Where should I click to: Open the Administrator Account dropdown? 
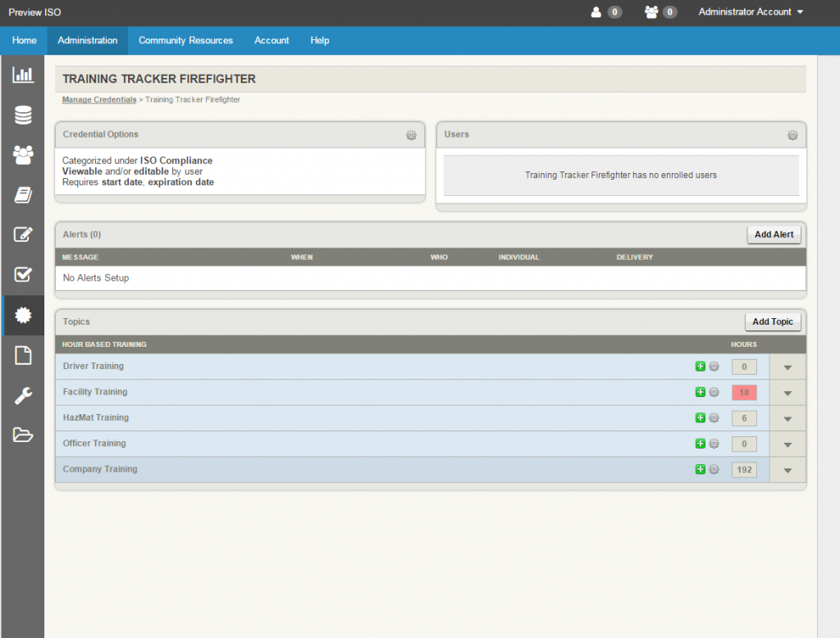[751, 12]
